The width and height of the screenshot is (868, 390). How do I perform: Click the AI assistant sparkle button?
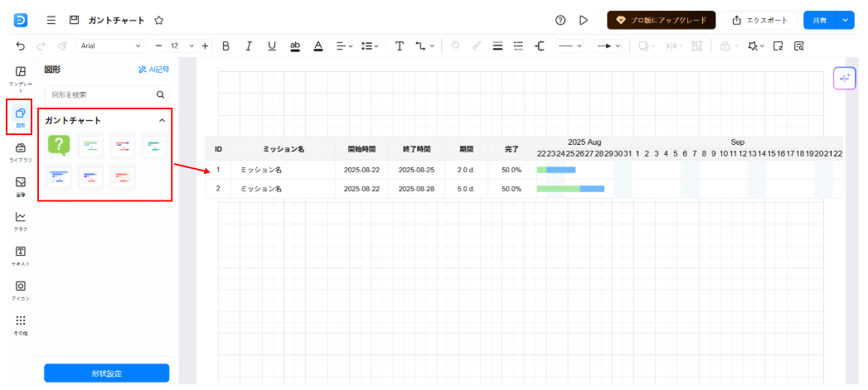coord(845,79)
